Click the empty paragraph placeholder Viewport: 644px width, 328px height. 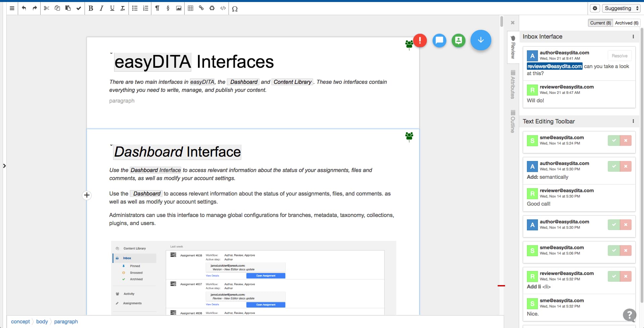coord(122,101)
